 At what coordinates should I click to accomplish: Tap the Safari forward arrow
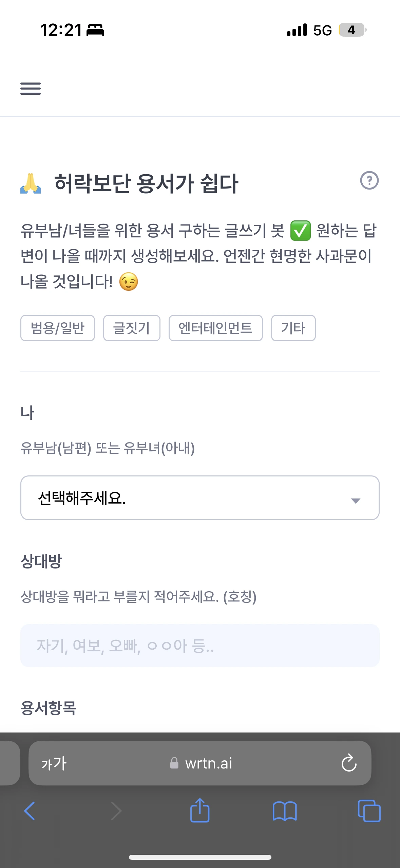pyautogui.click(x=116, y=811)
